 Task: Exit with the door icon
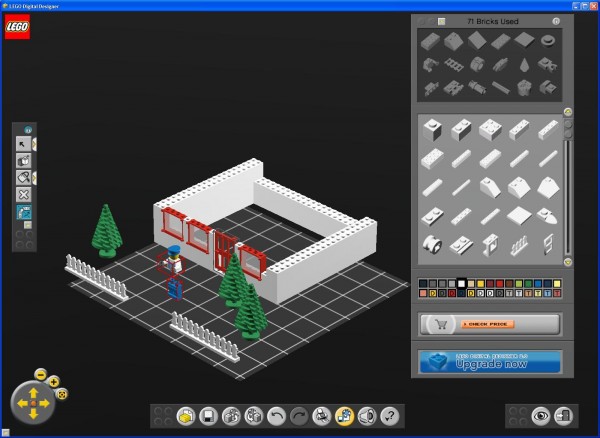pos(563,416)
